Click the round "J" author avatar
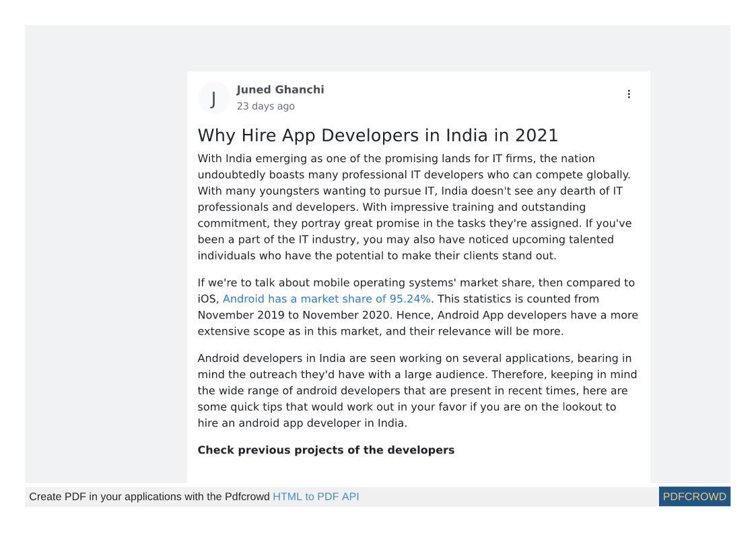 click(x=213, y=99)
